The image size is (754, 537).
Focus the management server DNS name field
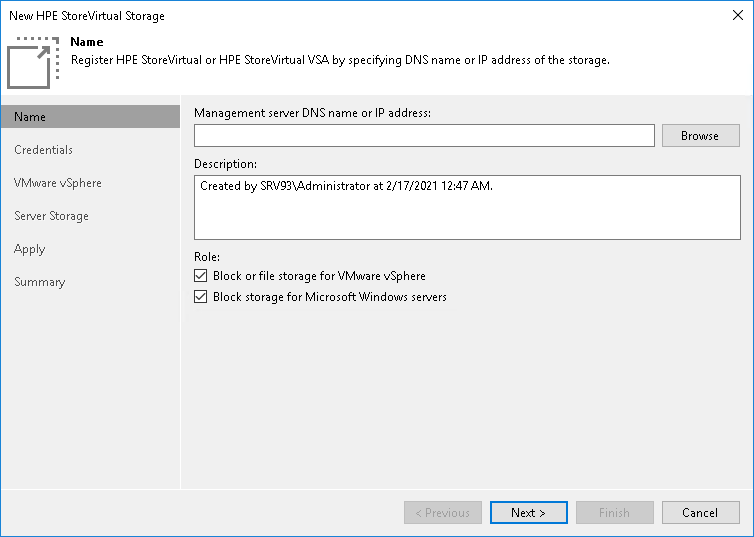click(424, 136)
